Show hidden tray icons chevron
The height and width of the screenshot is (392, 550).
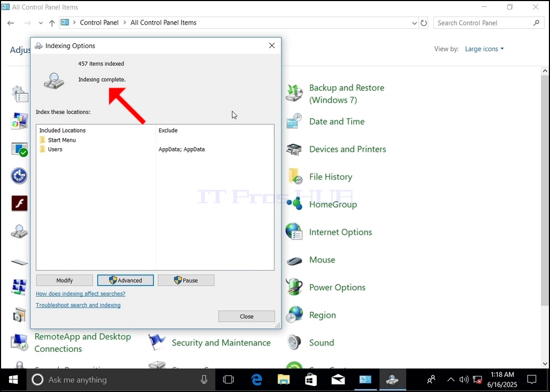[x=451, y=380]
